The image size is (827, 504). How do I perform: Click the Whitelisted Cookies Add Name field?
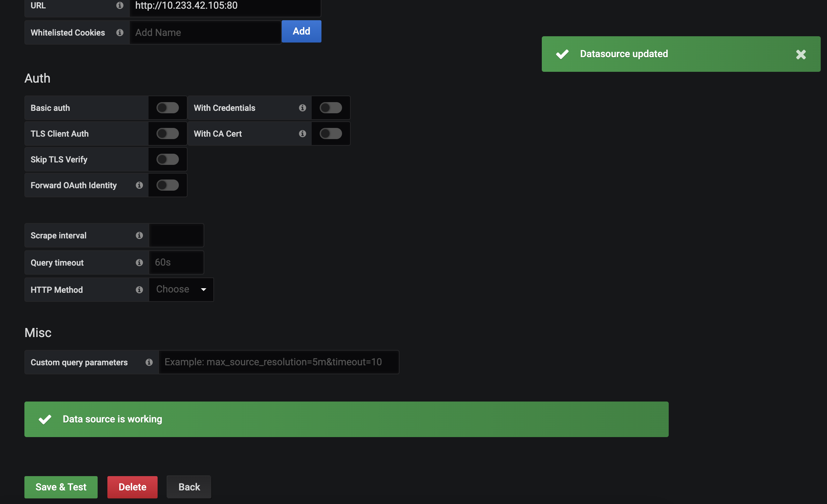point(205,32)
